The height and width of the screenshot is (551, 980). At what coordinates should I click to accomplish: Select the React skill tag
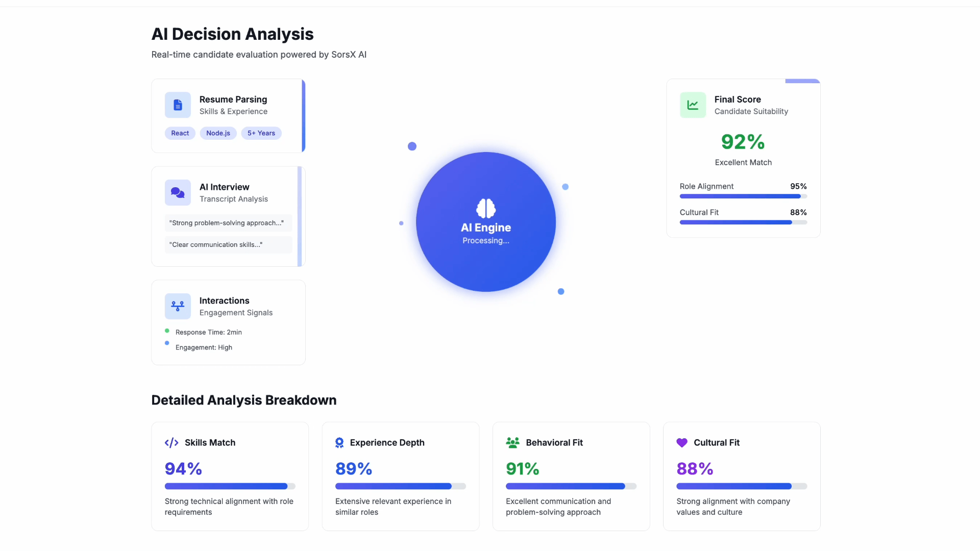coord(180,133)
